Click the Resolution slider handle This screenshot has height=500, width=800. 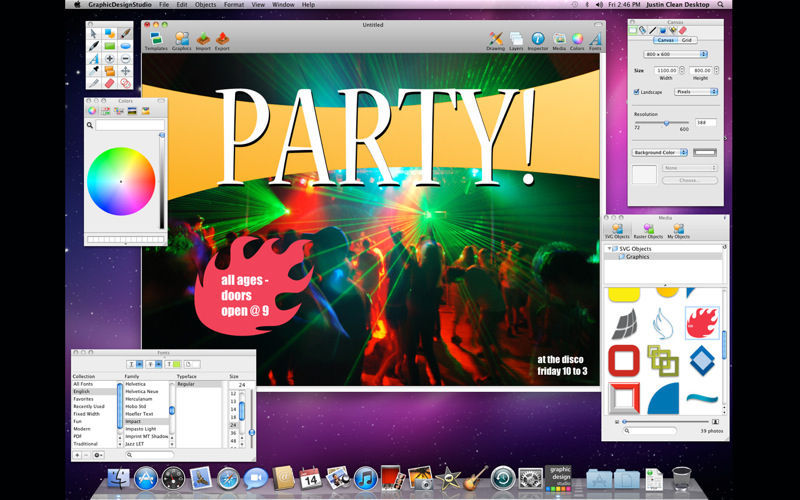click(x=666, y=123)
